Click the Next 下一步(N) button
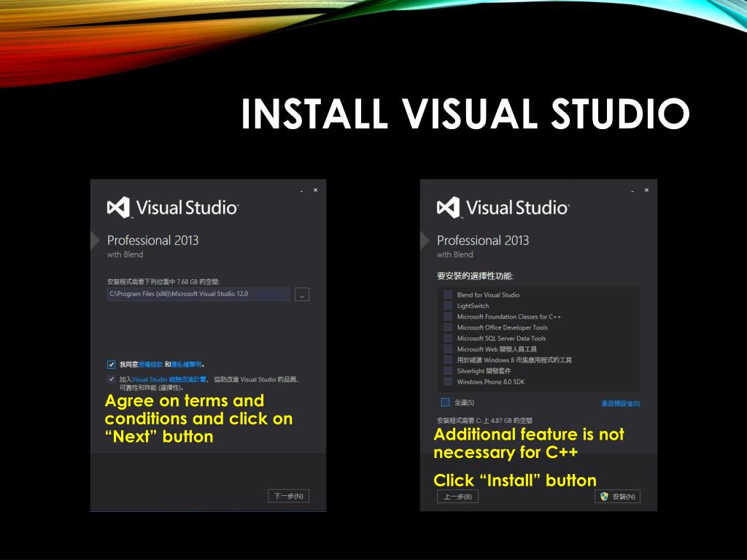Screen dimensions: 747x560 (289, 496)
